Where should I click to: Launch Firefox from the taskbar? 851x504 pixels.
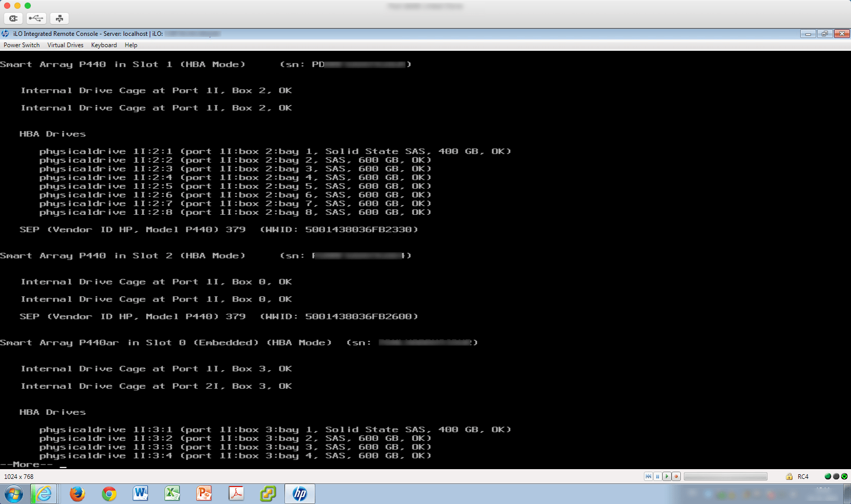pos(77,494)
